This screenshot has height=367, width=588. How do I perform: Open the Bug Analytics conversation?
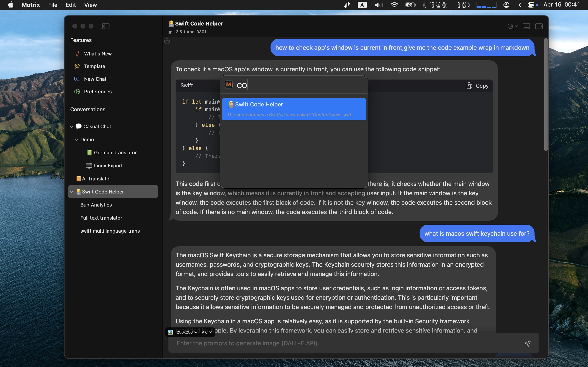(96, 205)
